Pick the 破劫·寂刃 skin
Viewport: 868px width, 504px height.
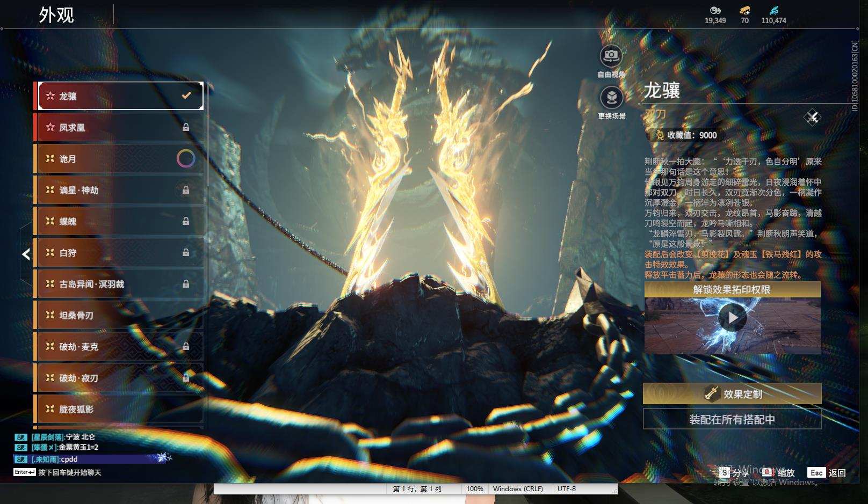pyautogui.click(x=119, y=378)
